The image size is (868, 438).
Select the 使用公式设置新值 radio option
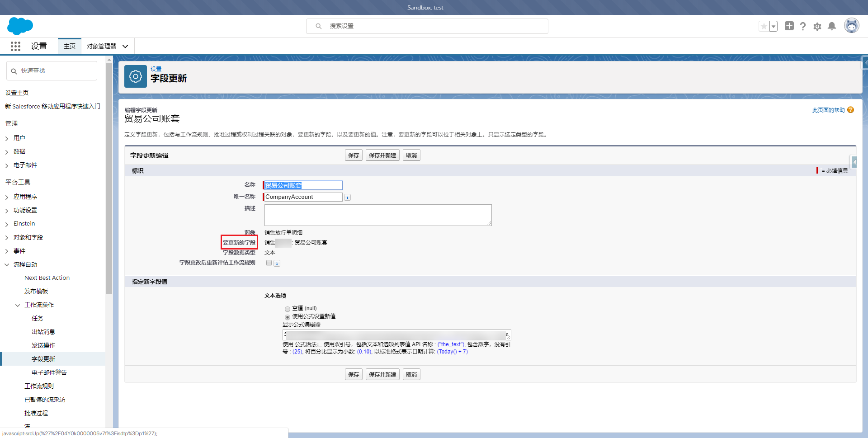pos(288,317)
